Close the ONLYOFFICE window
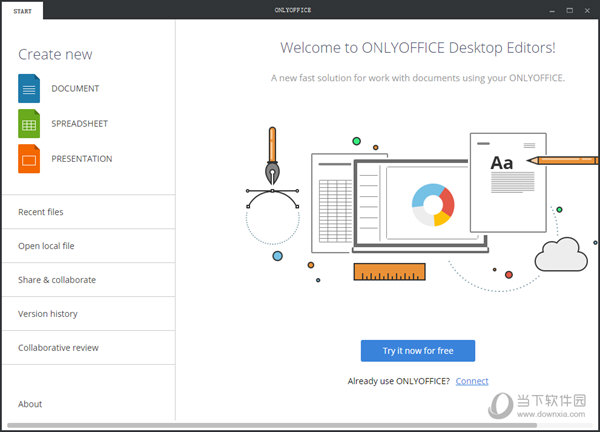This screenshot has height=432, width=600. coord(587,11)
